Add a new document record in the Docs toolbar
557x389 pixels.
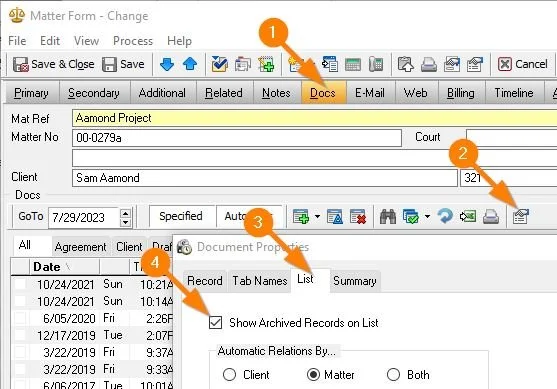(301, 216)
